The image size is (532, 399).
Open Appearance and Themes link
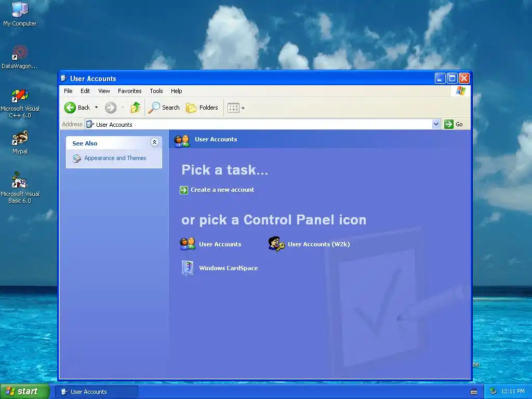(x=115, y=158)
